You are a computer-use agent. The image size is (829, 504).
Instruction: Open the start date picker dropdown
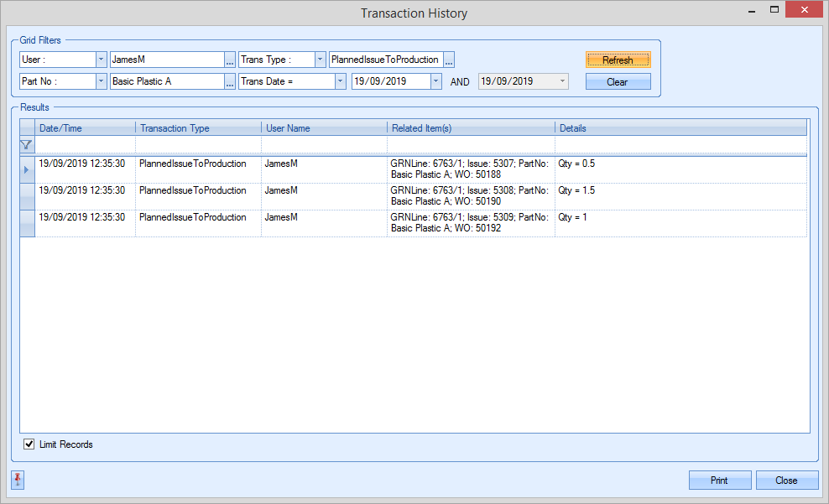pos(435,82)
